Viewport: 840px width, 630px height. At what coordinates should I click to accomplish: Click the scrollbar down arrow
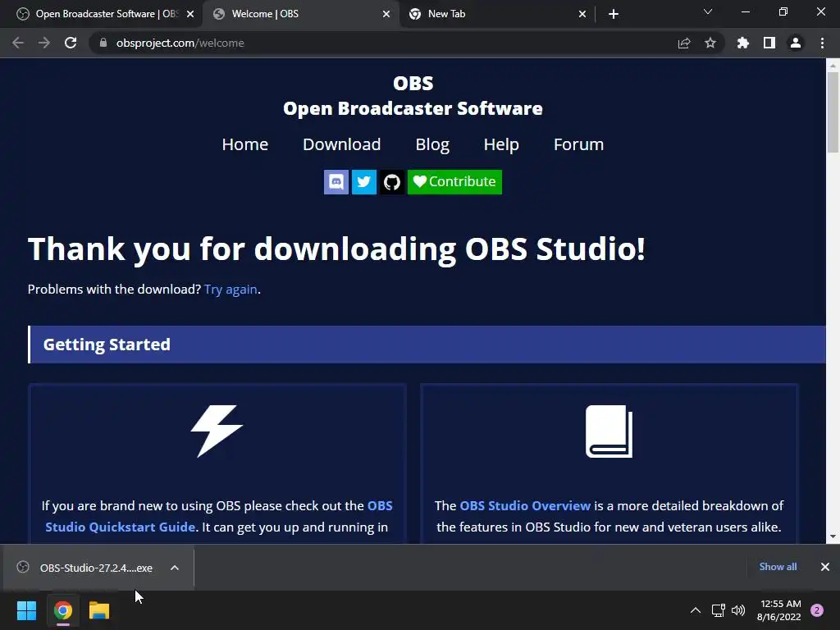click(833, 536)
